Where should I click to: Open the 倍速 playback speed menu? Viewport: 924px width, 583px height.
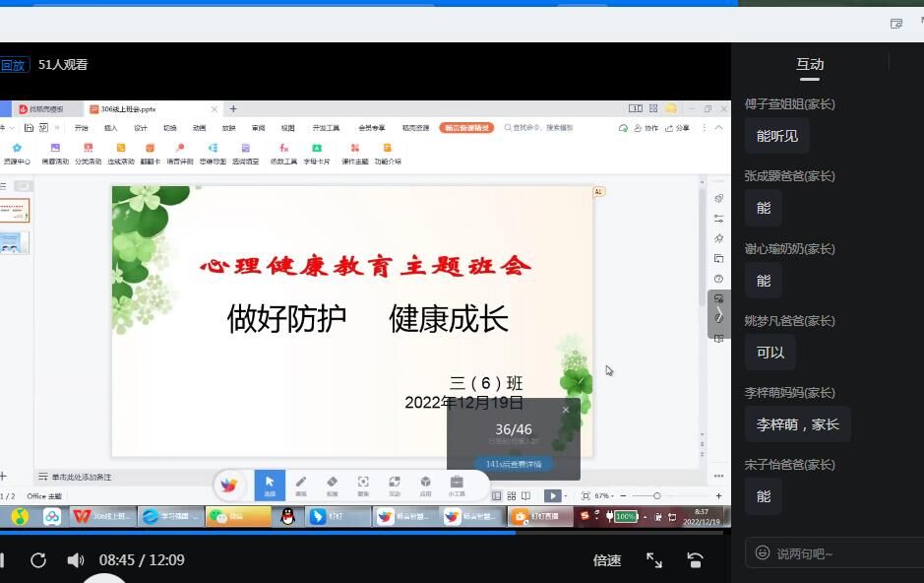click(x=607, y=560)
